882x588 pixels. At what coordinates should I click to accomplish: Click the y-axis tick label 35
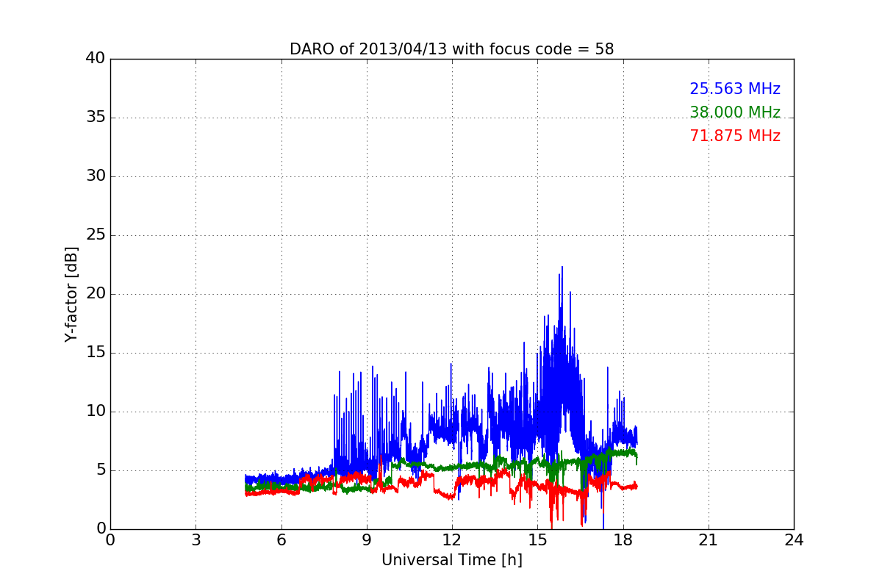pos(96,118)
